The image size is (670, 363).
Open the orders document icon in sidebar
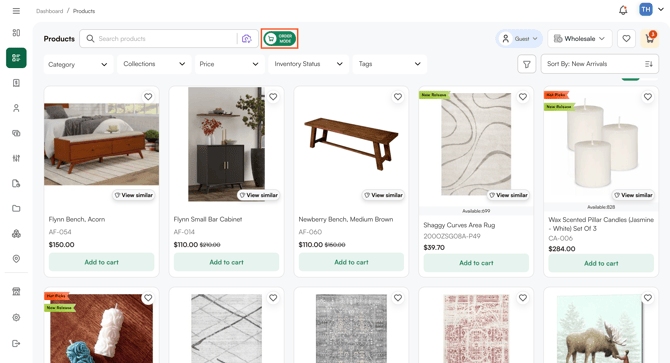pos(16,83)
